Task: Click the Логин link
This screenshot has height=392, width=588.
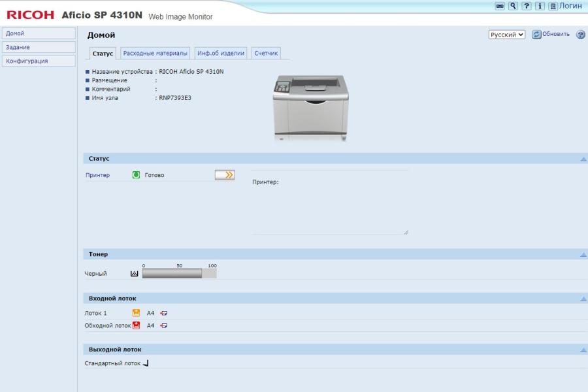Action: tap(570, 6)
